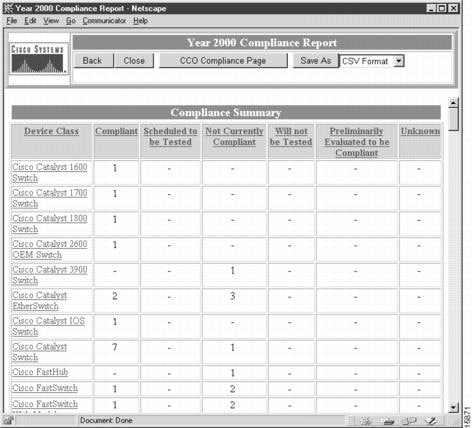Click the Compliant column header link
Viewport: 472px width, 428px height.
pos(116,131)
